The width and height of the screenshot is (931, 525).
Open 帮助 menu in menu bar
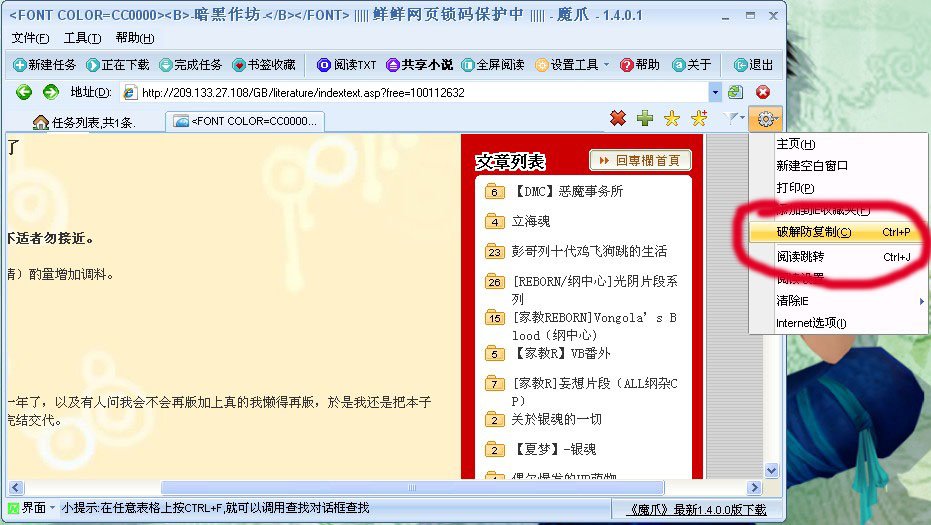tap(135, 38)
